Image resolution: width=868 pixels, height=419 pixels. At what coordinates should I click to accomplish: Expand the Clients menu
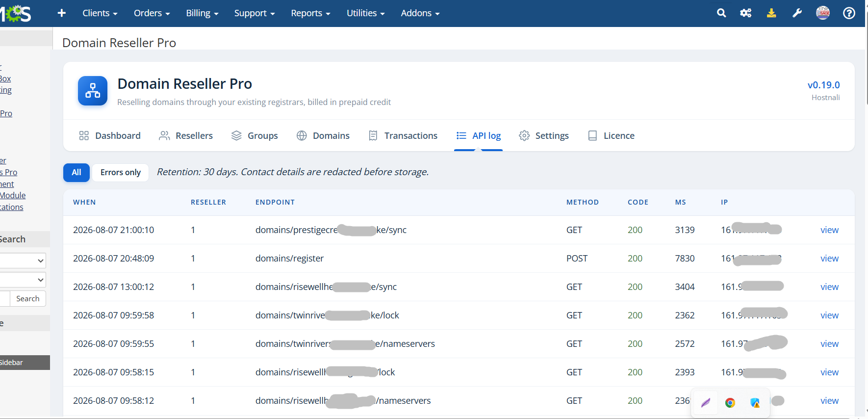(x=100, y=13)
